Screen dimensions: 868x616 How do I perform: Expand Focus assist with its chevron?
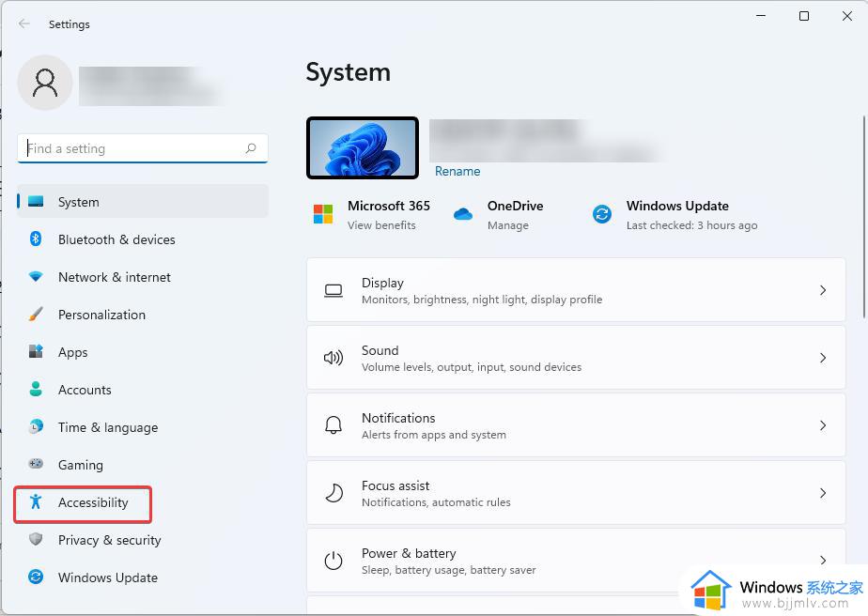[823, 493]
